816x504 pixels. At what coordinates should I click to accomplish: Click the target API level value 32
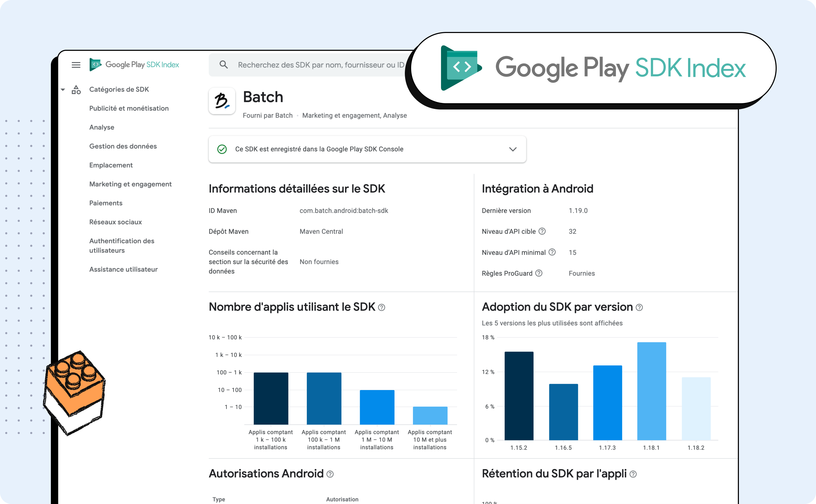[x=572, y=231]
